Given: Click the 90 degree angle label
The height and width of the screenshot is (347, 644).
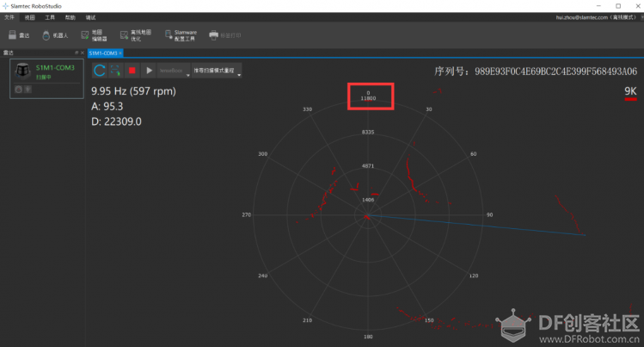Looking at the screenshot, I should click(x=489, y=214).
